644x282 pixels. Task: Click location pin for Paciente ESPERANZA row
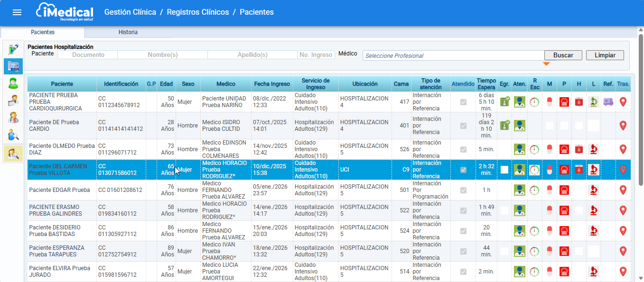(x=623, y=251)
